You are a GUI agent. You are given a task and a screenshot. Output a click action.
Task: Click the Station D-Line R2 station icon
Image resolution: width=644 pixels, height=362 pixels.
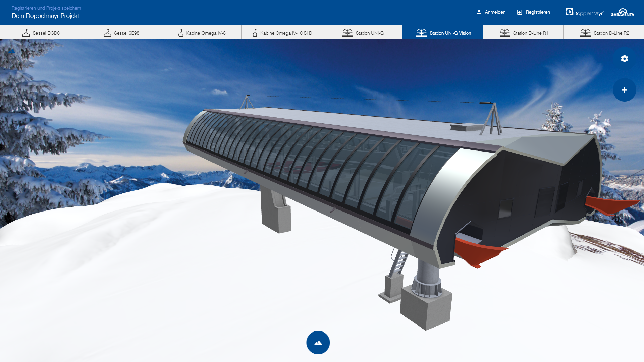point(585,33)
